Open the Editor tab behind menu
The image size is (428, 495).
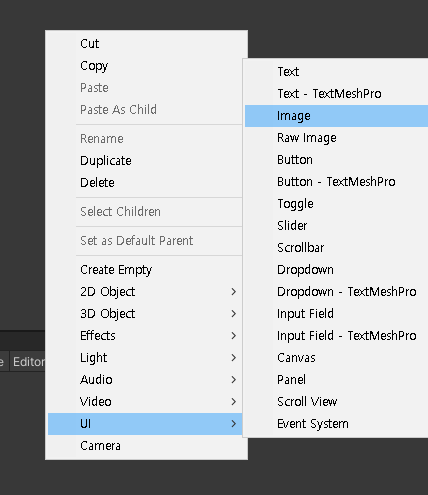[28, 362]
